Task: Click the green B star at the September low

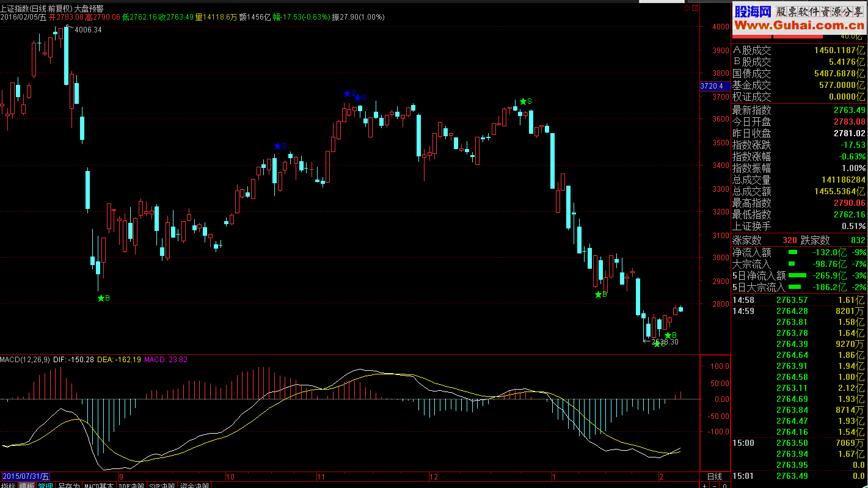Action: tap(101, 298)
